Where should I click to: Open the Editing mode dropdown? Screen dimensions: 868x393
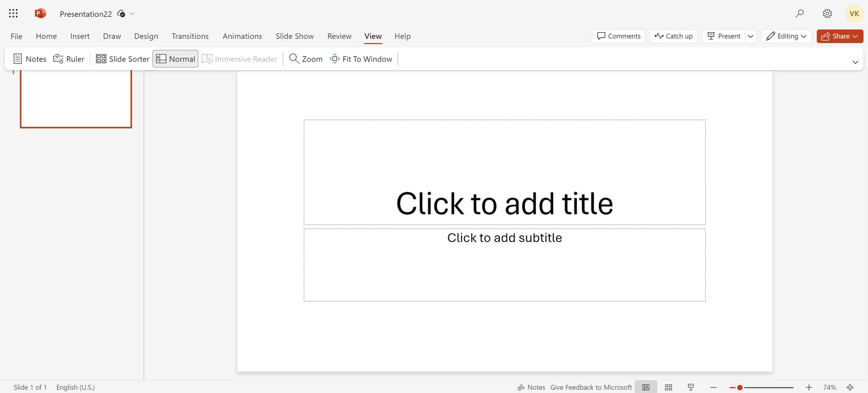pos(786,36)
